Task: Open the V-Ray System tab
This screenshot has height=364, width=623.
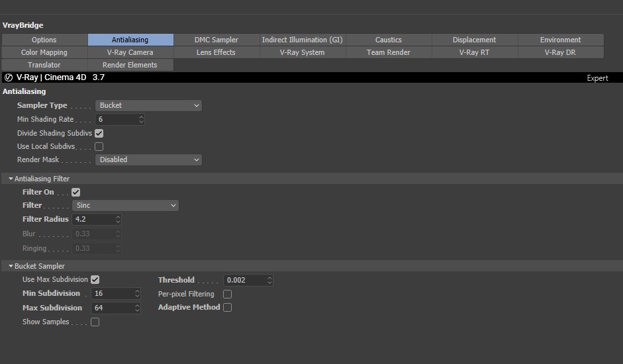Action: coord(302,52)
